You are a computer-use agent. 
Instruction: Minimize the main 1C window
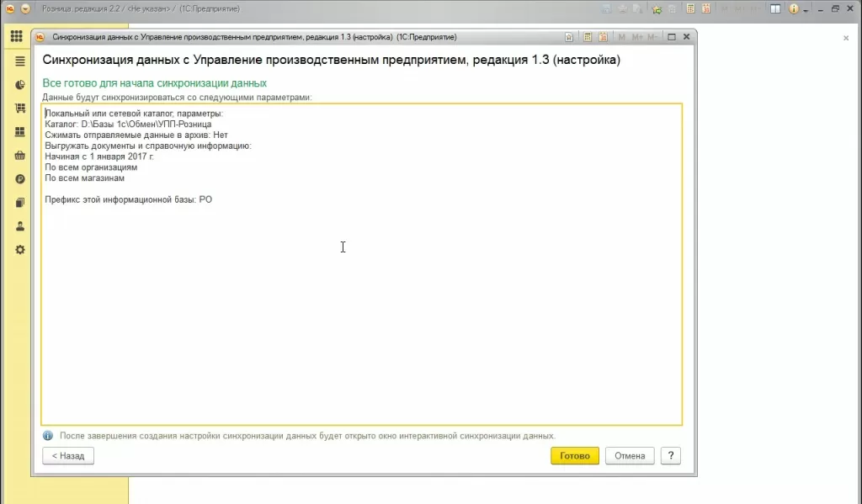[x=820, y=8]
